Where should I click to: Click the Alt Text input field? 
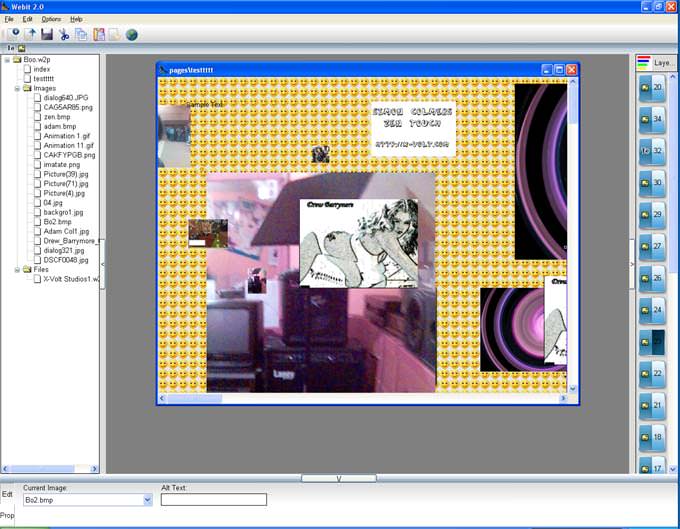(x=214, y=500)
